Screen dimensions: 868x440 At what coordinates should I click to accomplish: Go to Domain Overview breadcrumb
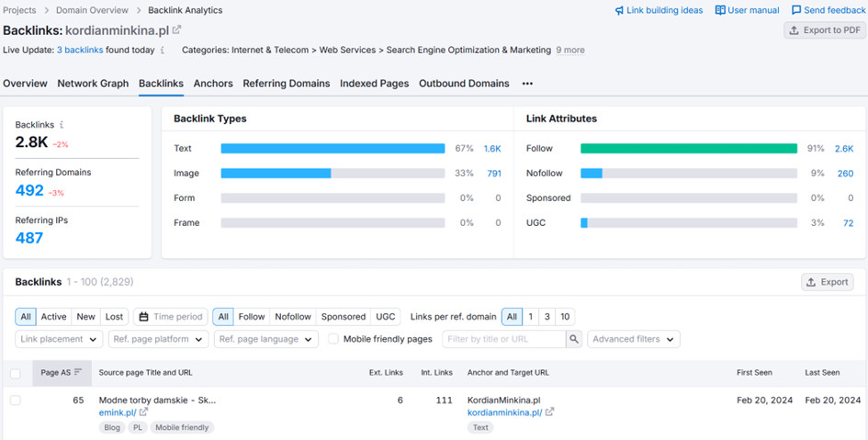click(x=92, y=10)
